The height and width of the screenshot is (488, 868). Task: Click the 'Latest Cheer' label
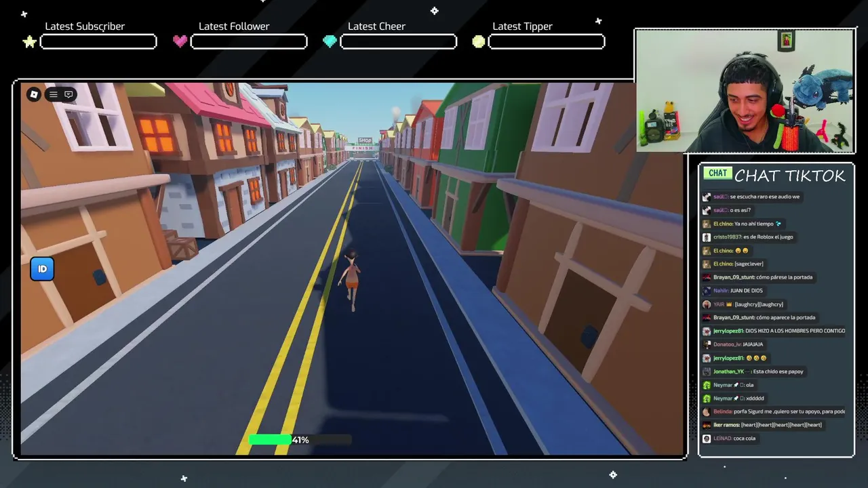[x=376, y=26]
